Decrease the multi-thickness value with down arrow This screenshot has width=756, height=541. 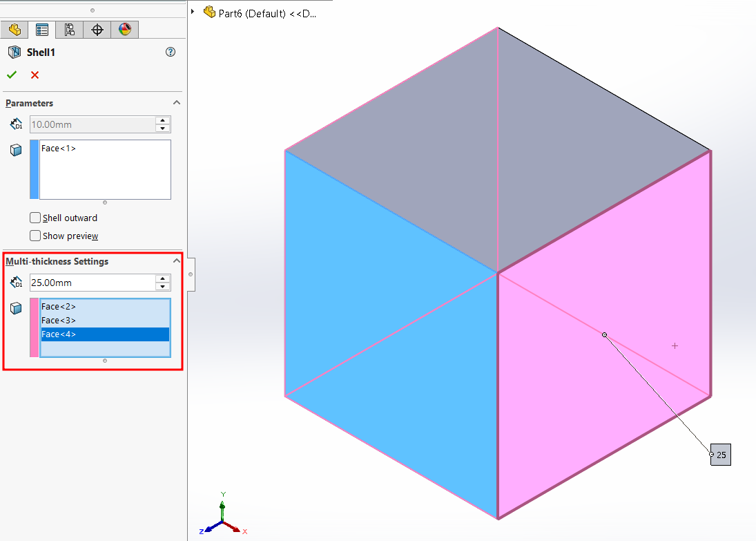(x=163, y=286)
